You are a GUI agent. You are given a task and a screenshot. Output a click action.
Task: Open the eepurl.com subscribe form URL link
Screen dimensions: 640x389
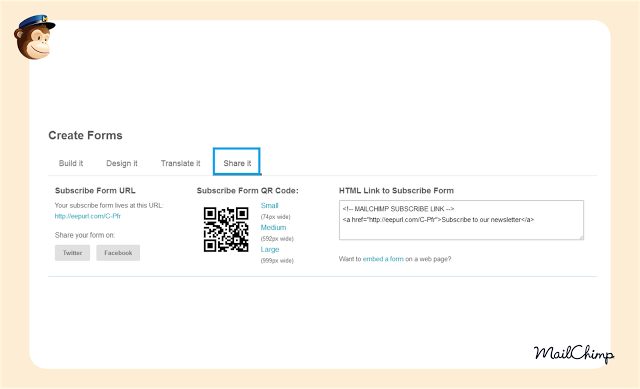point(88,216)
